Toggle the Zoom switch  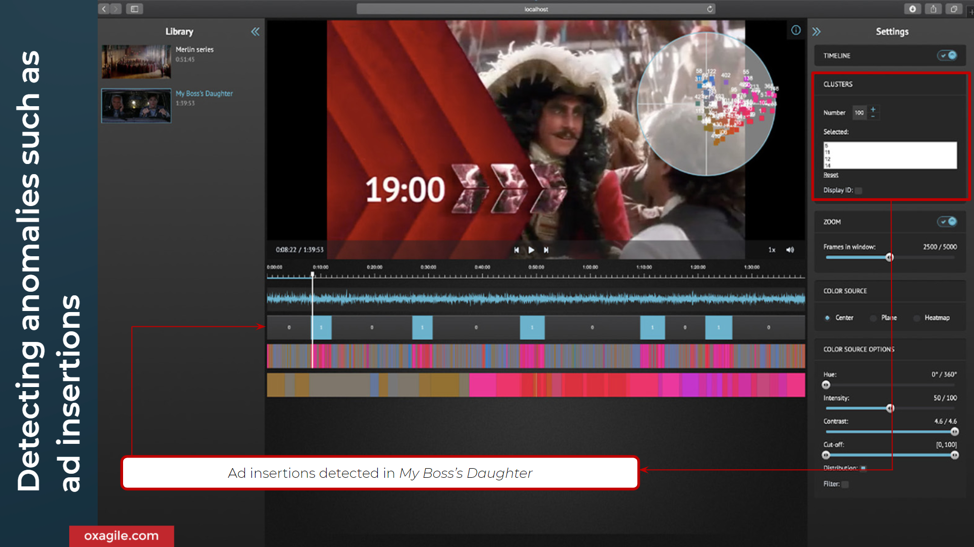(x=947, y=222)
